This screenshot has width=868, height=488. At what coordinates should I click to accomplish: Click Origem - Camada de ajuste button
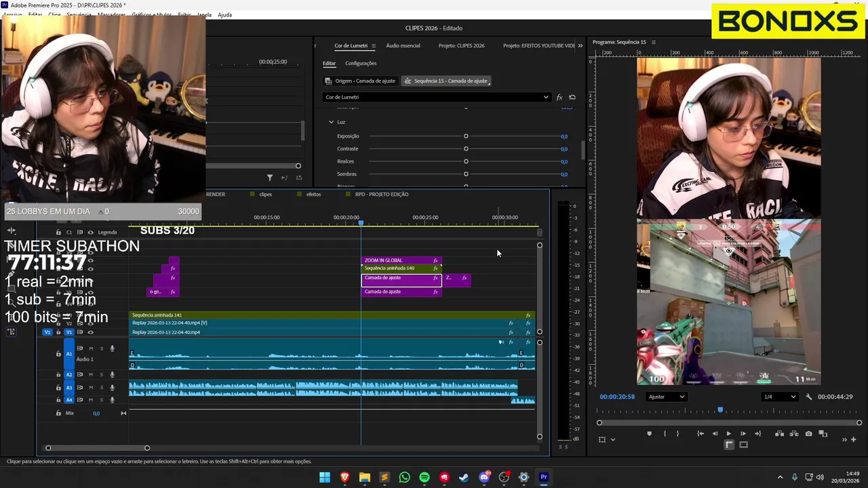[360, 81]
